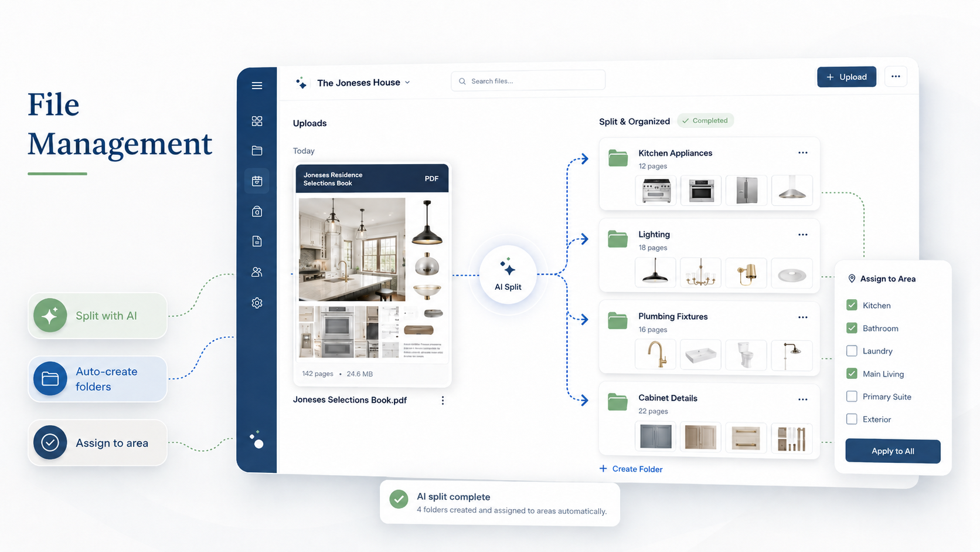Open the shopping bag icon in sidebar
This screenshot has width=980, height=552.
(x=257, y=211)
